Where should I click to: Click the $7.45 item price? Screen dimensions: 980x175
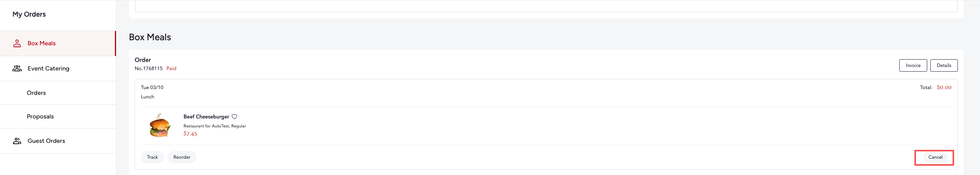pos(190,134)
